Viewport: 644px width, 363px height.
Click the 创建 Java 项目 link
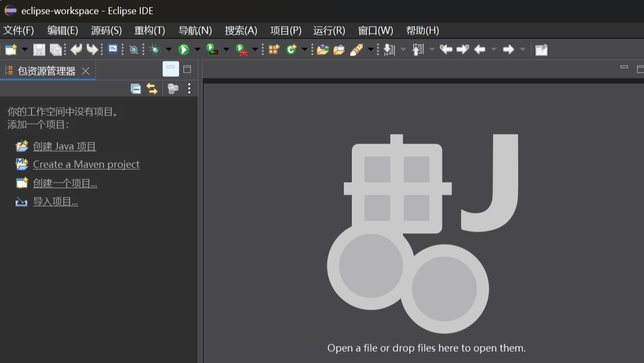tap(65, 146)
